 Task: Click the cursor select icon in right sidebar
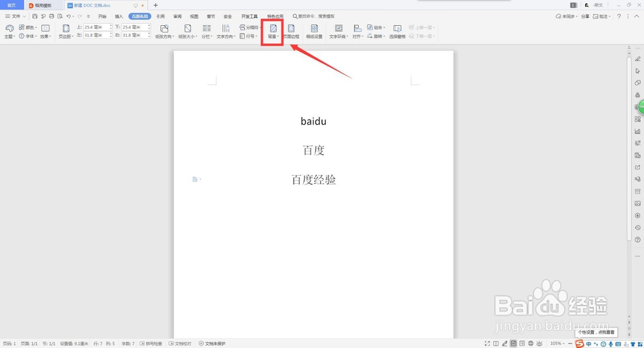click(638, 71)
